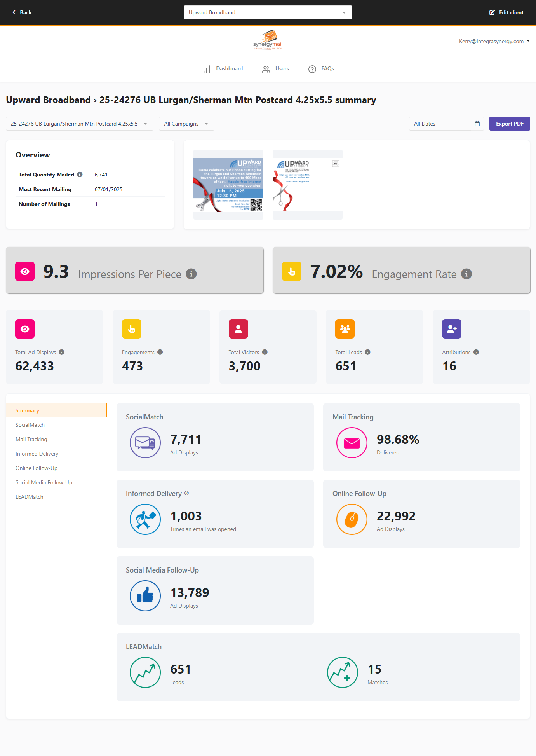
Task: Open the All Campaigns dropdown
Action: pos(186,124)
